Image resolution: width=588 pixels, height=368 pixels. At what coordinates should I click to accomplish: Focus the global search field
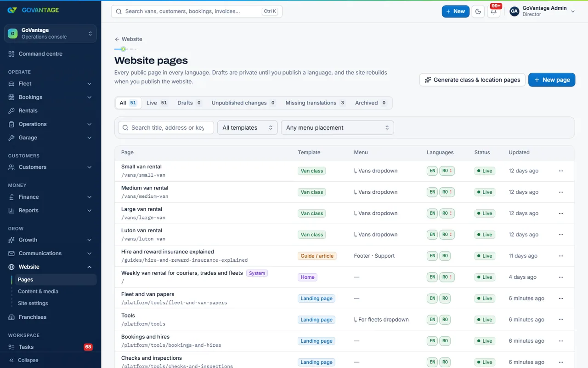coord(197,11)
